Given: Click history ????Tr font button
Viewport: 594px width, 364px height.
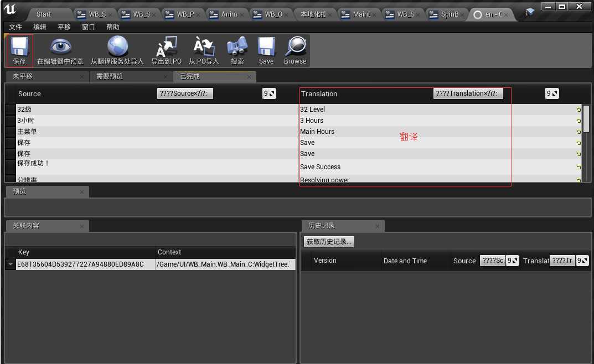Looking at the screenshot, I should [x=562, y=261].
